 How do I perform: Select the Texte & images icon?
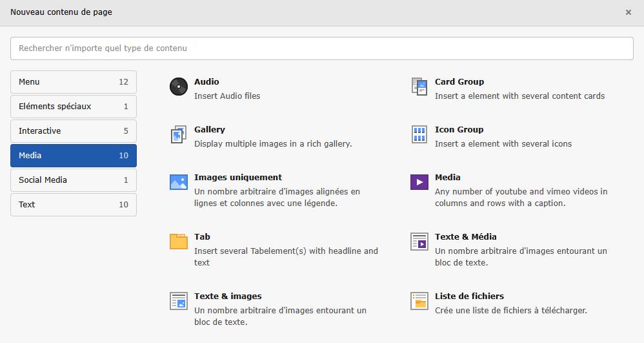point(179,301)
